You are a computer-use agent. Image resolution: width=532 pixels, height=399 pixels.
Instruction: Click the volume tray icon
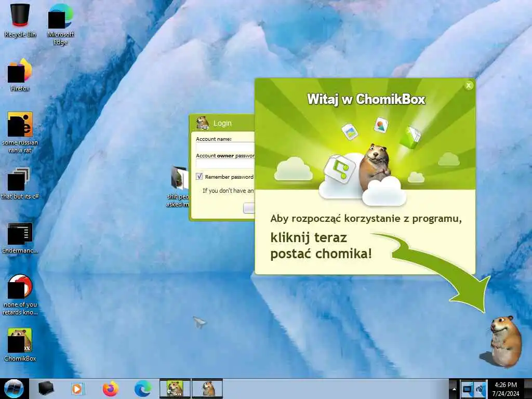481,389
